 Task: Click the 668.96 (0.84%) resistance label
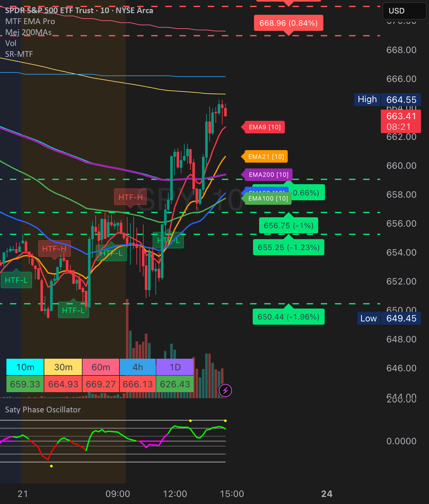pos(288,23)
